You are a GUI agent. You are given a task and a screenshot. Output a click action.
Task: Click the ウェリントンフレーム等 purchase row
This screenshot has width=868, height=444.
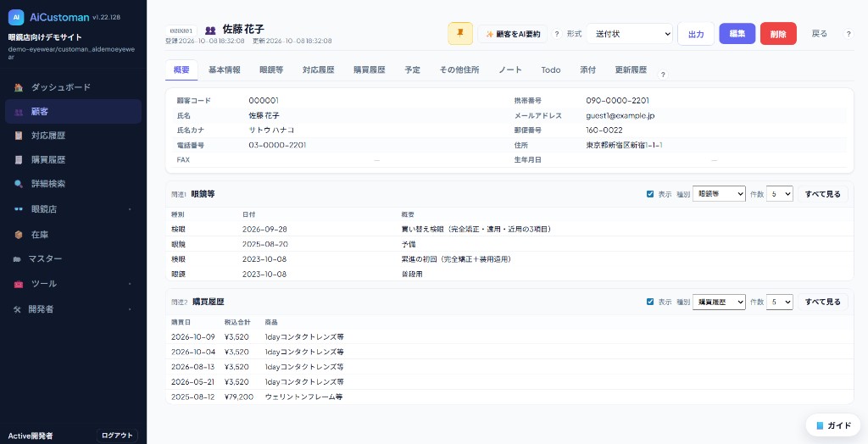pyautogui.click(x=509, y=397)
